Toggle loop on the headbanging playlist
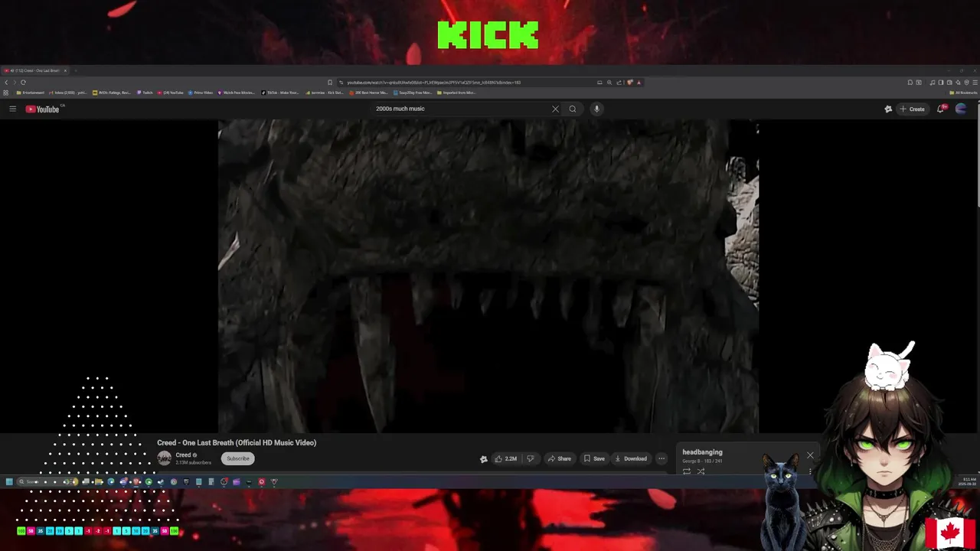 click(x=686, y=471)
